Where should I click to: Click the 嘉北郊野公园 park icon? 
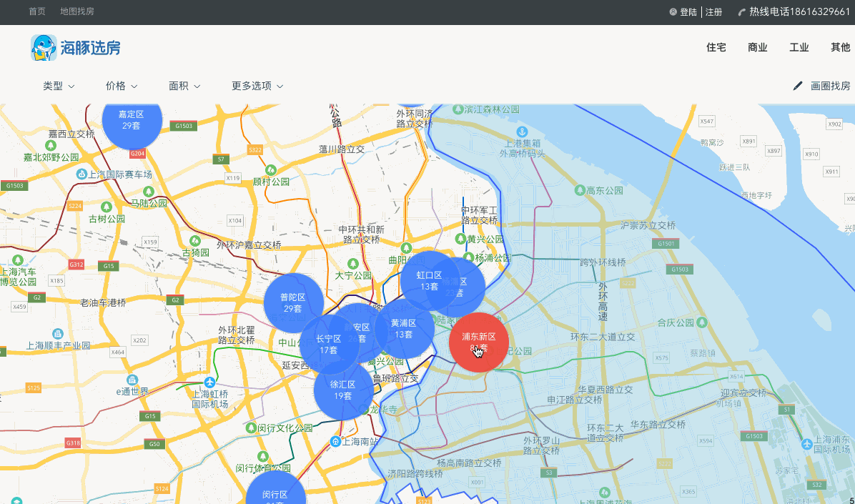[51, 145]
